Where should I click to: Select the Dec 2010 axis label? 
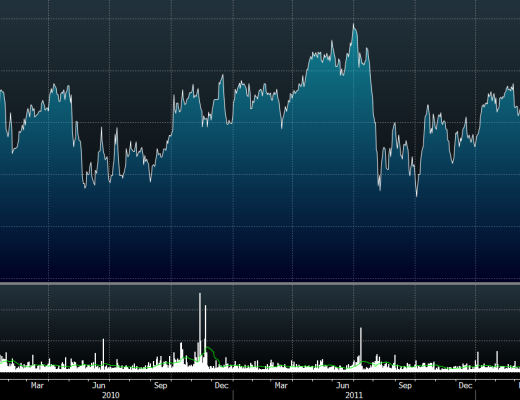(x=221, y=385)
